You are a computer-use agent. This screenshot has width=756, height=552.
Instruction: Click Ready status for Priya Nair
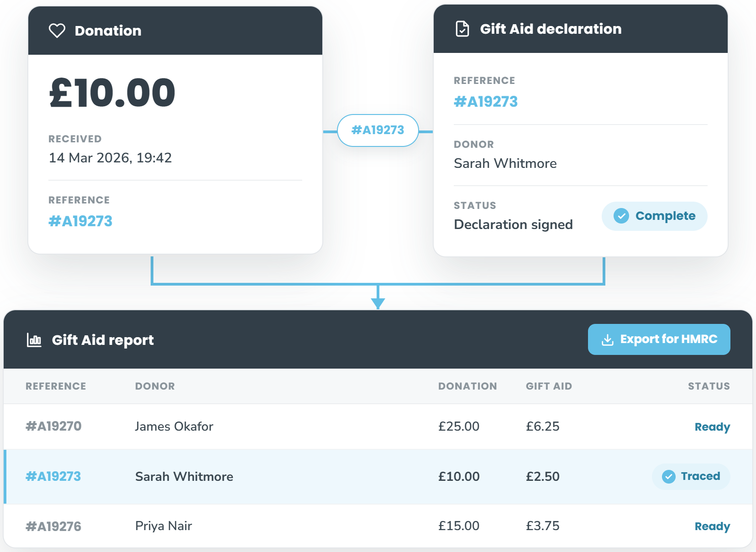tap(712, 526)
